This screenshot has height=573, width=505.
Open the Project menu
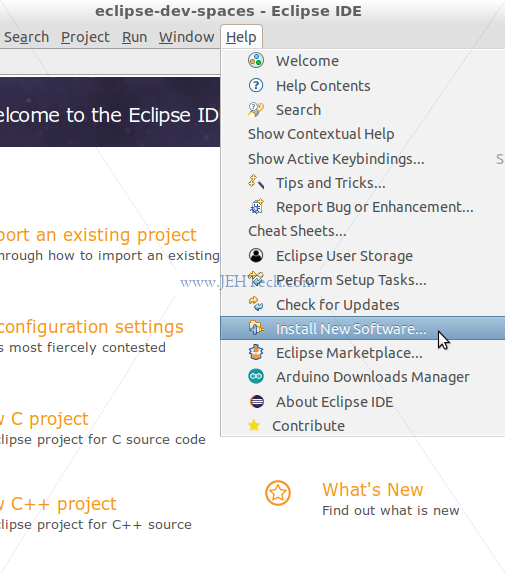pos(85,37)
